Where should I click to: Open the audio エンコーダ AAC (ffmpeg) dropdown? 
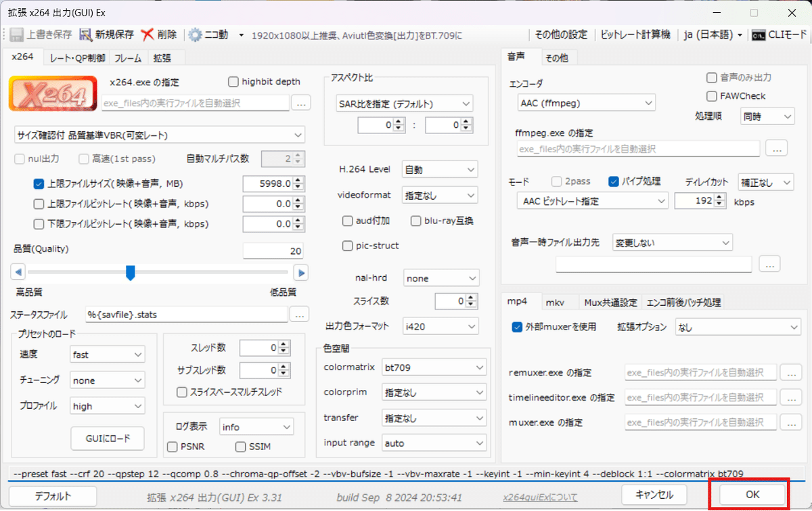point(586,104)
